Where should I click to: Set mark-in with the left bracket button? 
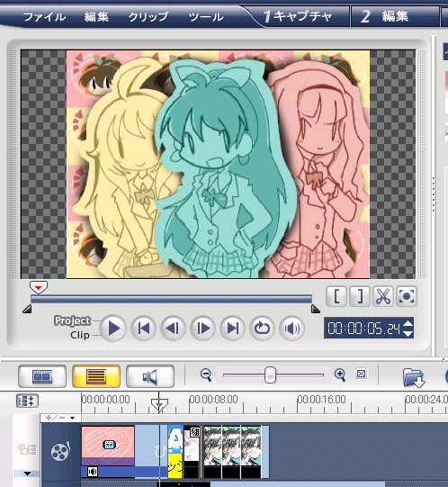click(x=336, y=296)
